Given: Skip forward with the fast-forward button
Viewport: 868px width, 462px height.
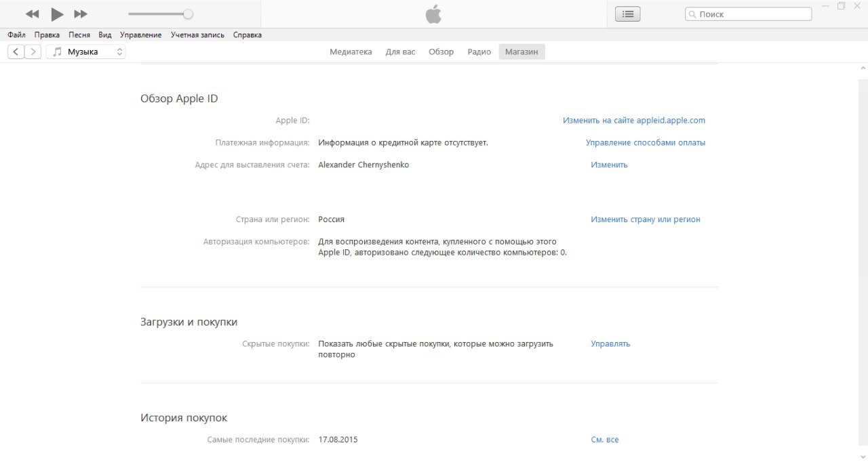Looking at the screenshot, I should pyautogui.click(x=81, y=14).
